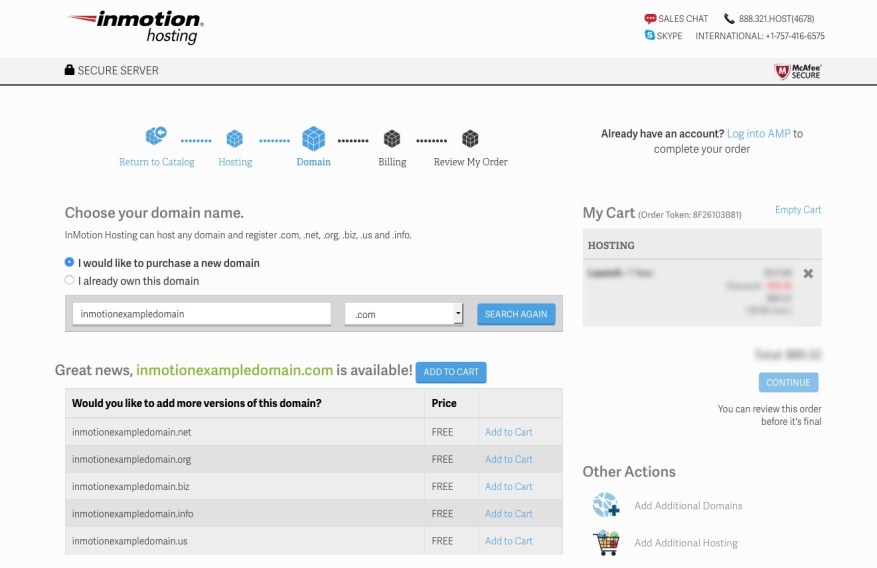Click the domain name text field
877x568 pixels.
pos(201,314)
